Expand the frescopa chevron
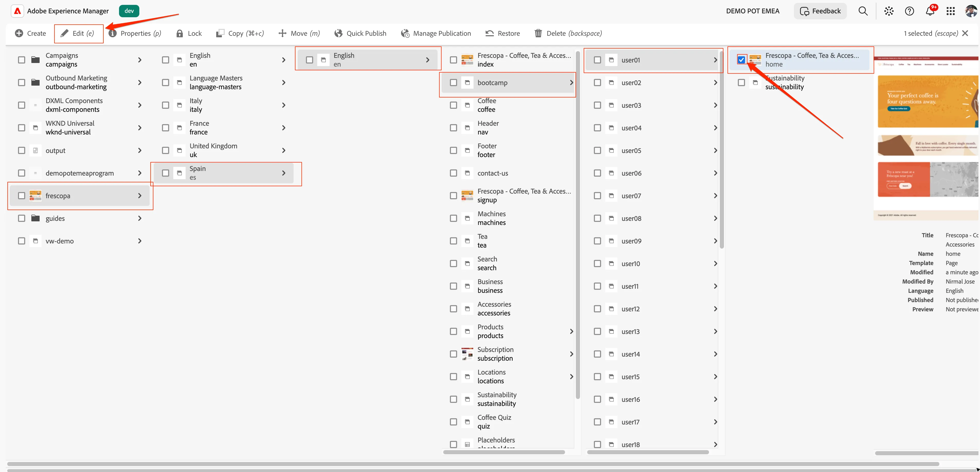Image resolution: width=980 pixels, height=472 pixels. (x=140, y=195)
